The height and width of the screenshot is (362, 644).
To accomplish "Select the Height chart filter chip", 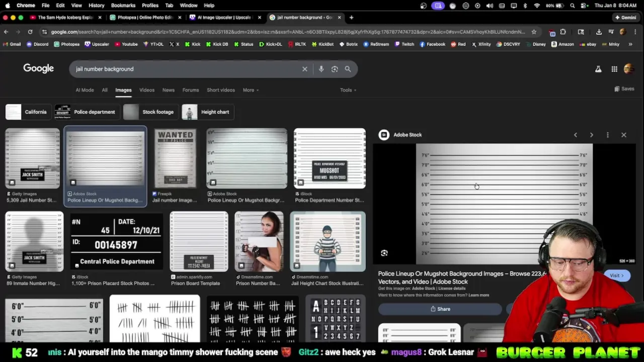I will [x=207, y=112].
